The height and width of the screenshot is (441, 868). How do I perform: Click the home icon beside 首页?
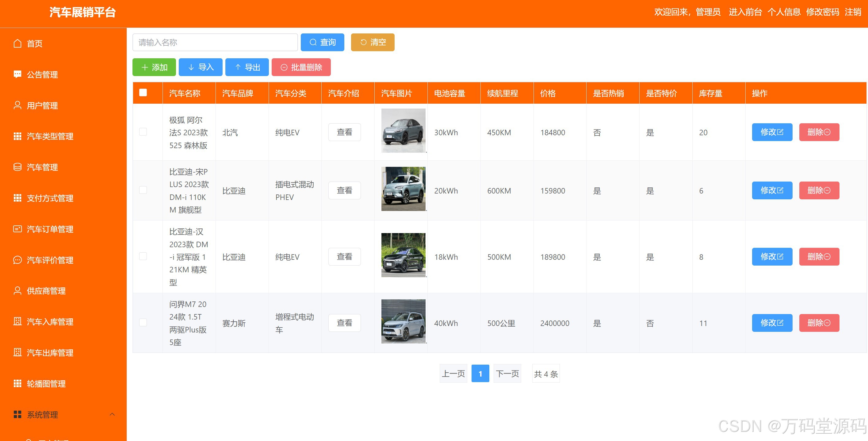tap(17, 44)
